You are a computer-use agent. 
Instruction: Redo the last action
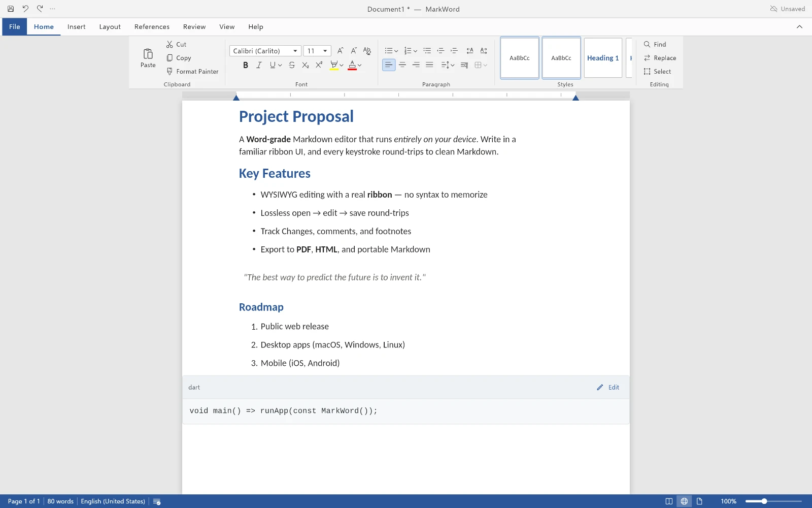coord(39,9)
